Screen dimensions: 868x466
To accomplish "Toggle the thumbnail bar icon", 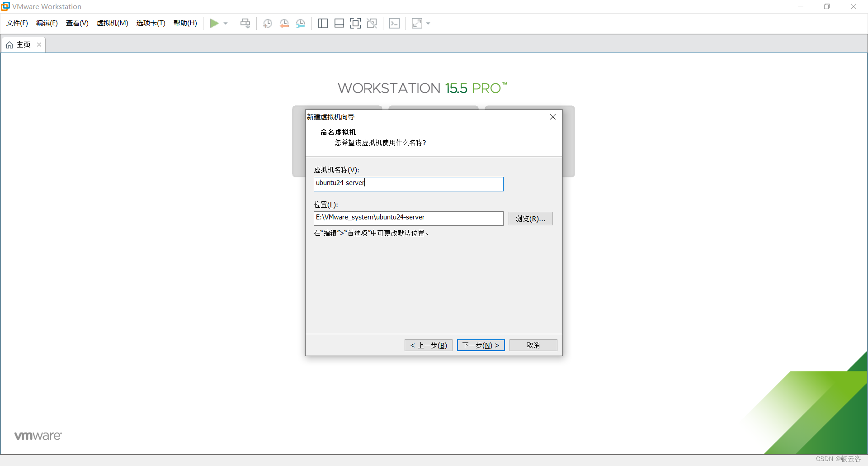I will coord(339,24).
